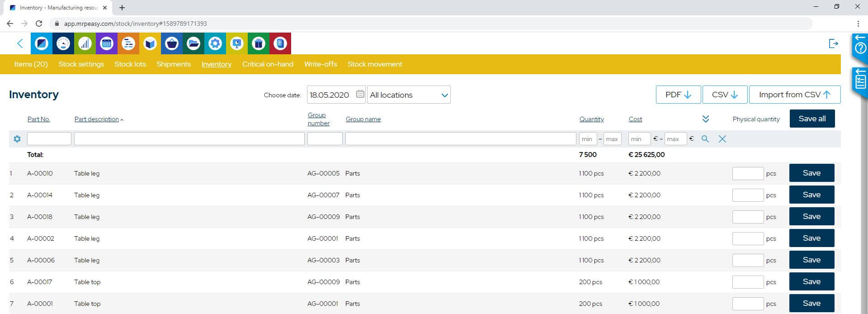Sort by Part description column
The height and width of the screenshot is (314, 868).
point(96,119)
